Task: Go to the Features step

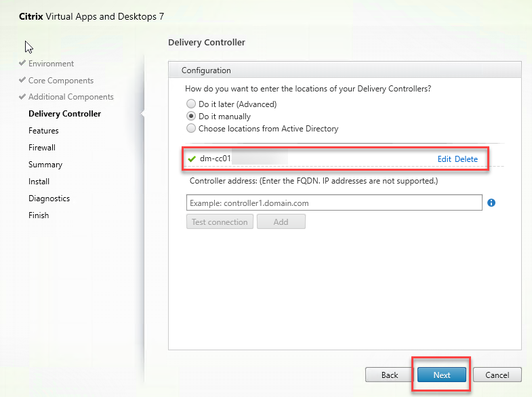Action: [43, 131]
